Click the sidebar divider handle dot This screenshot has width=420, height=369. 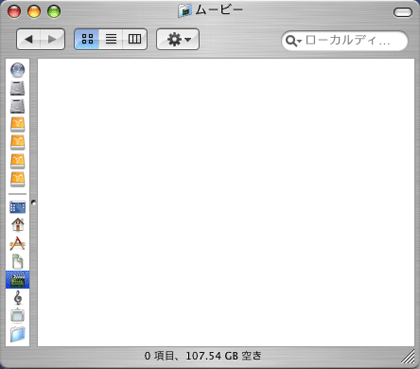[x=33, y=202]
